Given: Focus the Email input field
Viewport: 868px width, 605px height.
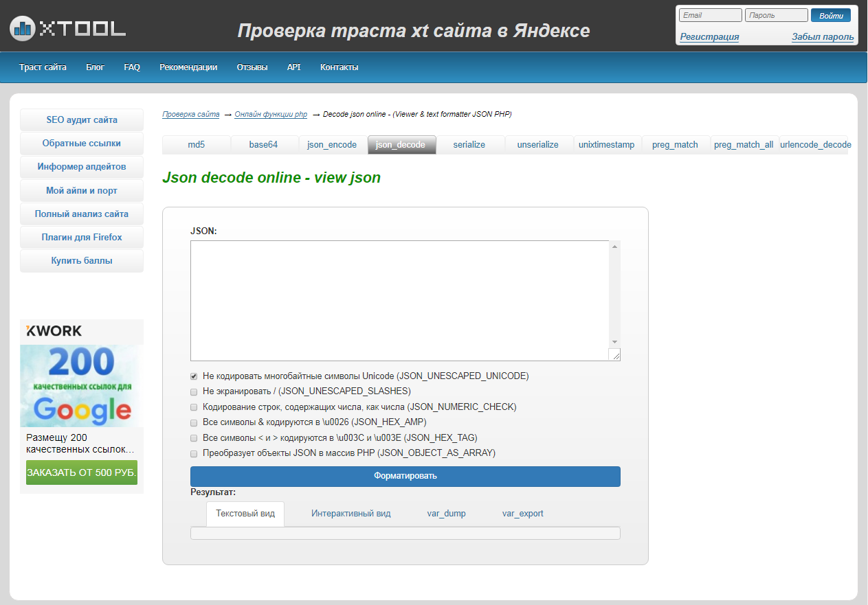Looking at the screenshot, I should [710, 16].
